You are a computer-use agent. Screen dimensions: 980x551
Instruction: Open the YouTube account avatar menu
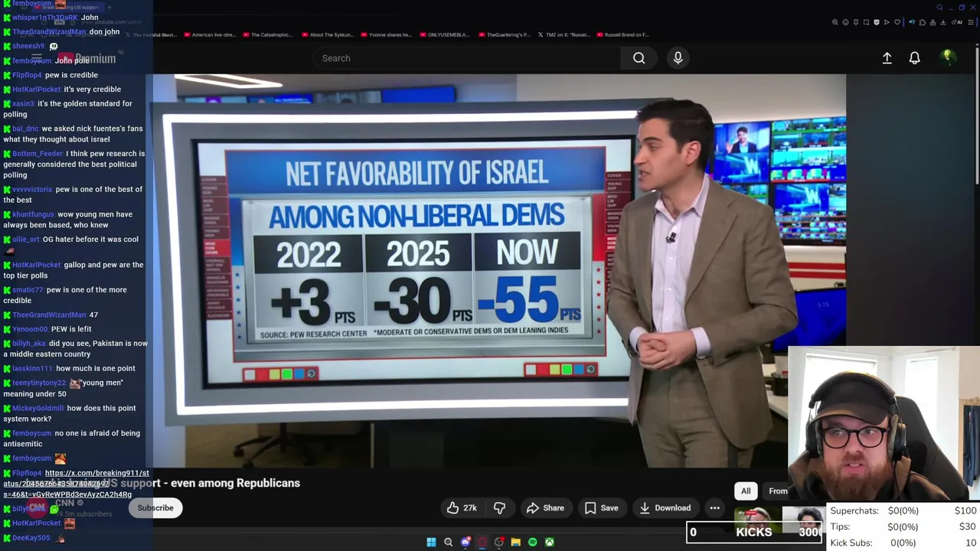click(x=947, y=57)
